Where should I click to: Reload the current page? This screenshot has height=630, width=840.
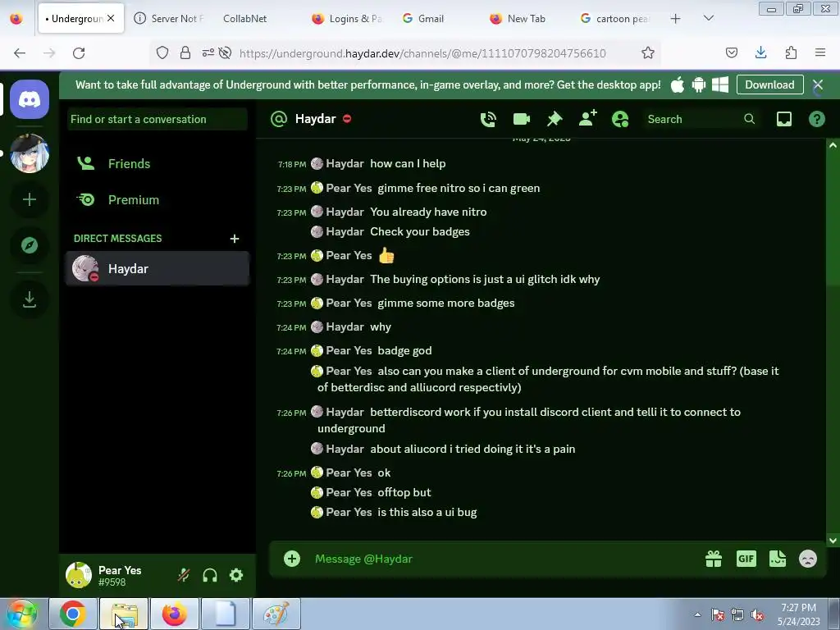(x=79, y=52)
